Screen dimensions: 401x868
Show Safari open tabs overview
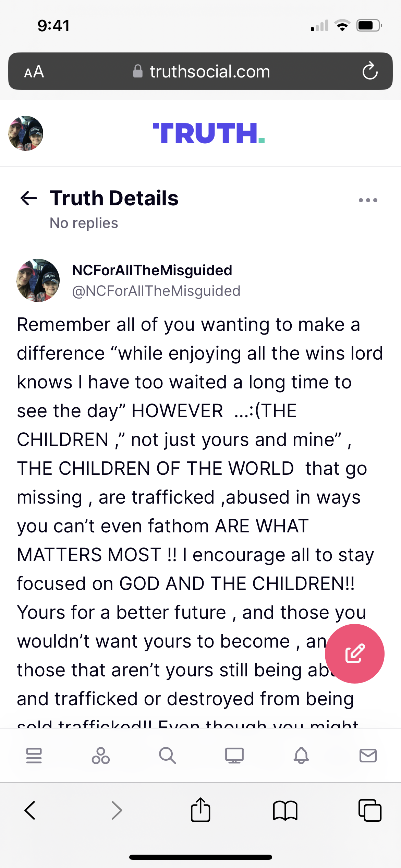370,810
